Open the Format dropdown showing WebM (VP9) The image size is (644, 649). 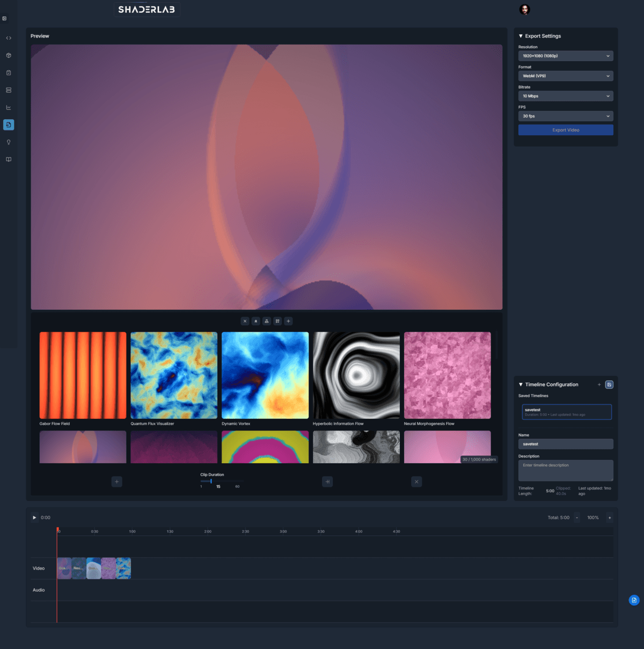[566, 76]
